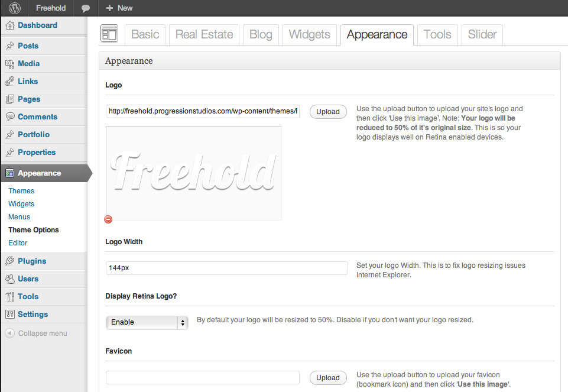The height and width of the screenshot is (392, 568).
Task: Click the Links chain icon
Action: (10, 81)
